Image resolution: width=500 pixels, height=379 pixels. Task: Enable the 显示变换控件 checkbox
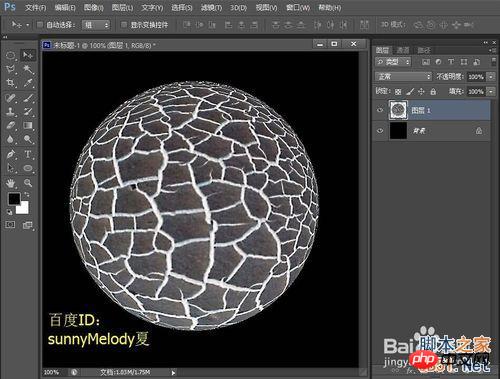click(124, 24)
